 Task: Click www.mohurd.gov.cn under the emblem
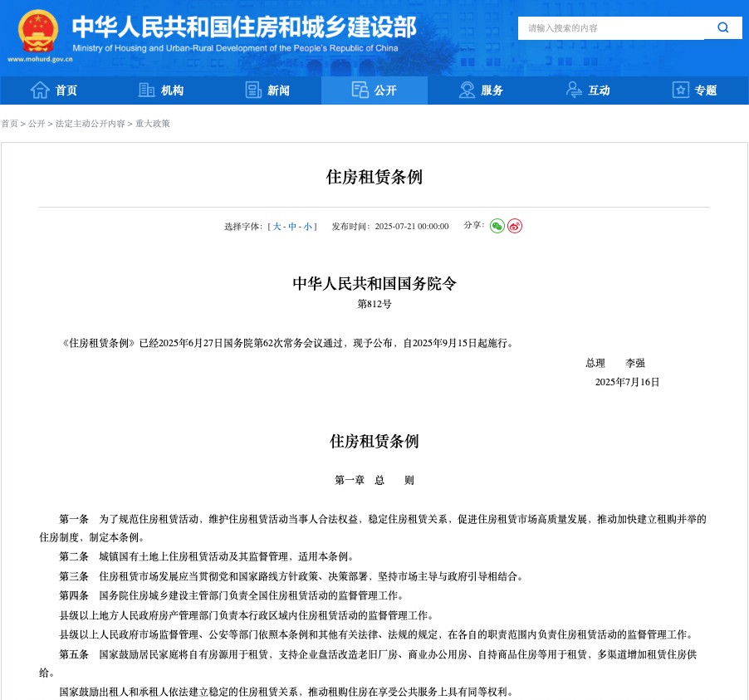point(40,59)
